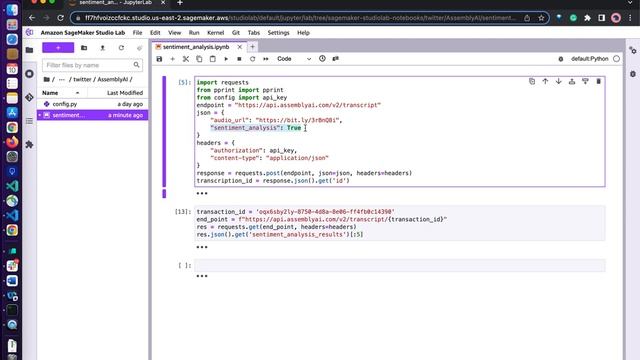Open the cell type Code dropdown
The image size is (640, 360).
click(294, 59)
